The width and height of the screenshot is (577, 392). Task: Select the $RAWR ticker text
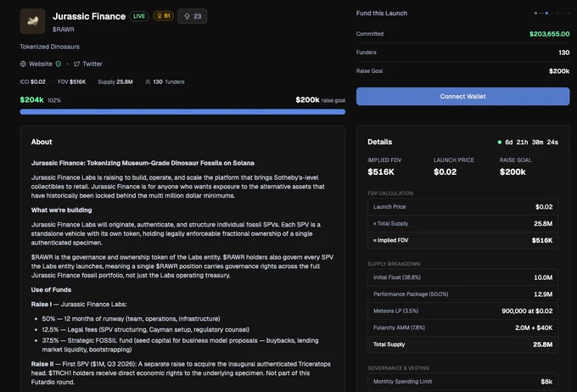click(x=64, y=30)
